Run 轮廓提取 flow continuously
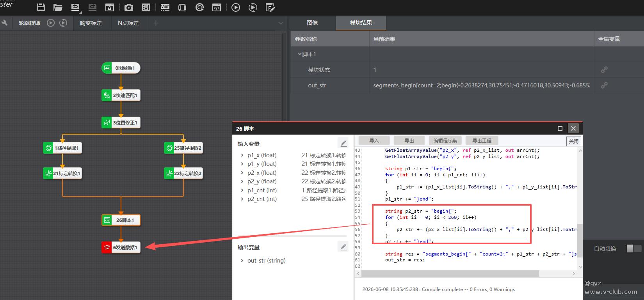Image resolution: width=644 pixels, height=300 pixels. 63,23
